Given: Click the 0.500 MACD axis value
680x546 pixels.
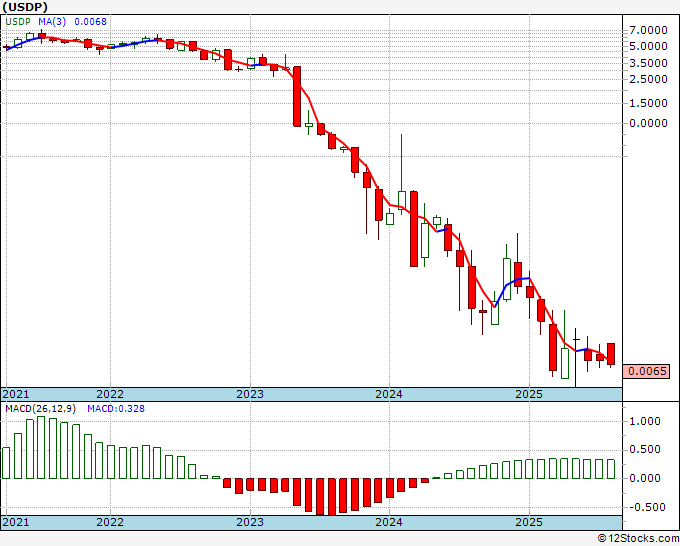Looking at the screenshot, I should click(644, 449).
